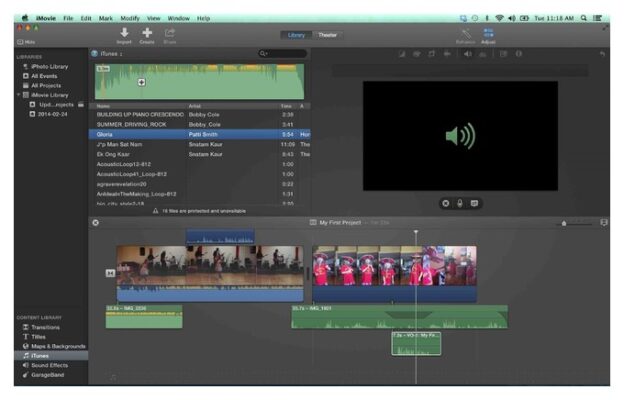Open the Mark menu
This screenshot has width=624, height=400.
(105, 18)
